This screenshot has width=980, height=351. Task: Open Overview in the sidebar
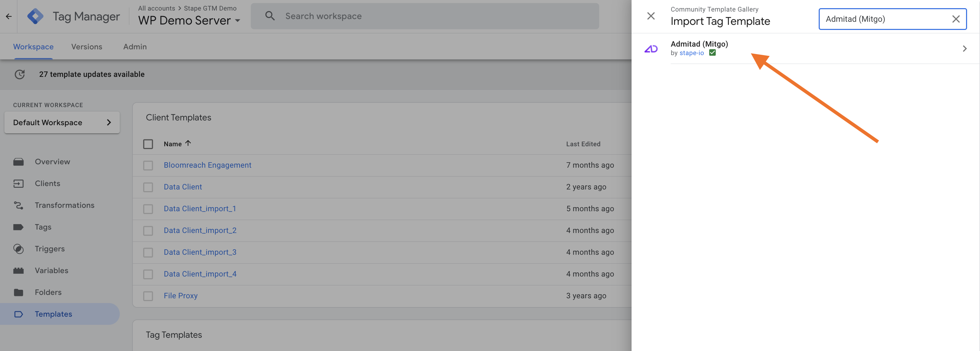click(x=52, y=162)
